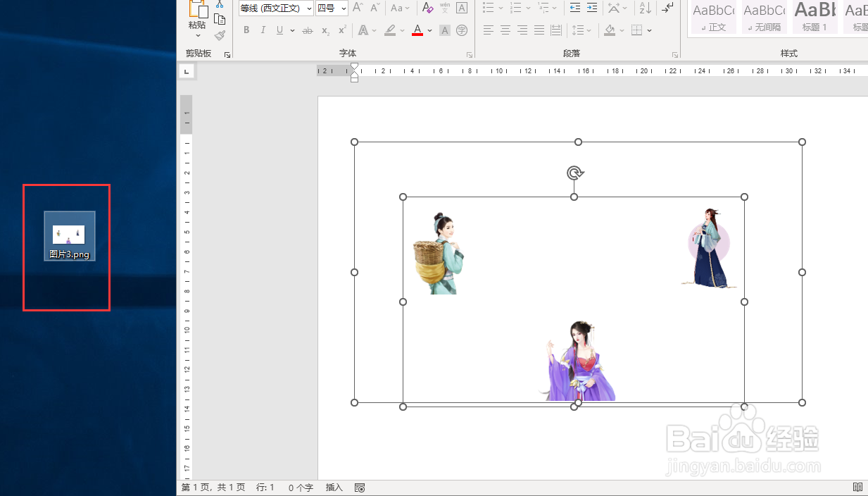
Task: Open the font name dropdown 等线 (西文正文)
Action: pyautogui.click(x=309, y=8)
